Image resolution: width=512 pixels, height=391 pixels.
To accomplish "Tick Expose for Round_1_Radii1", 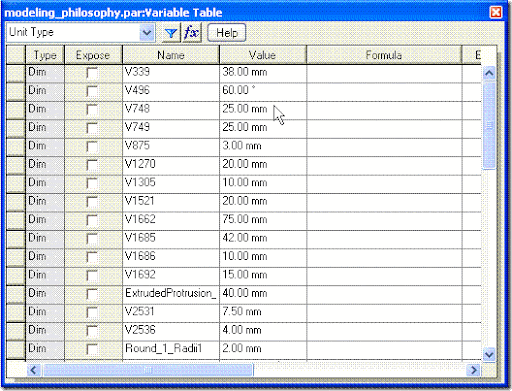I will 92,349.
